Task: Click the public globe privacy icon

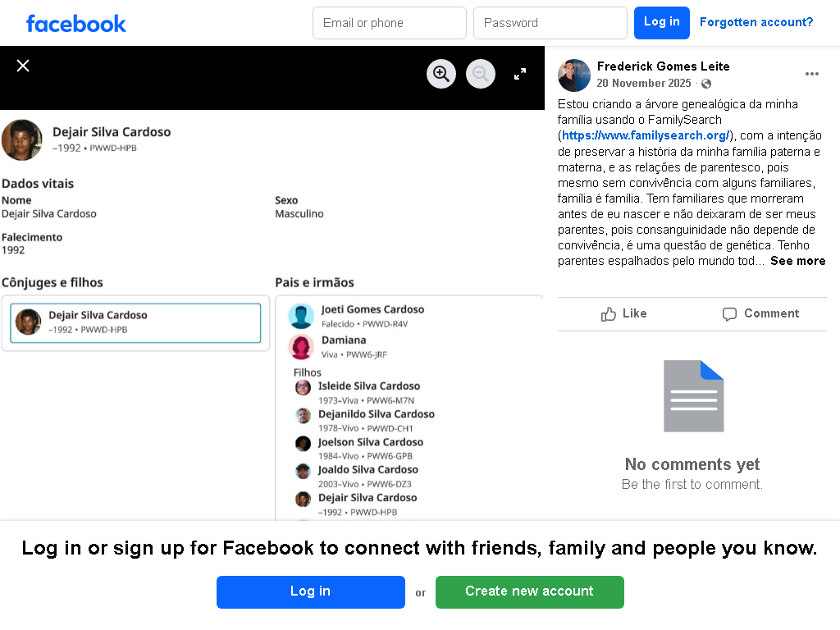Action: coord(706,84)
